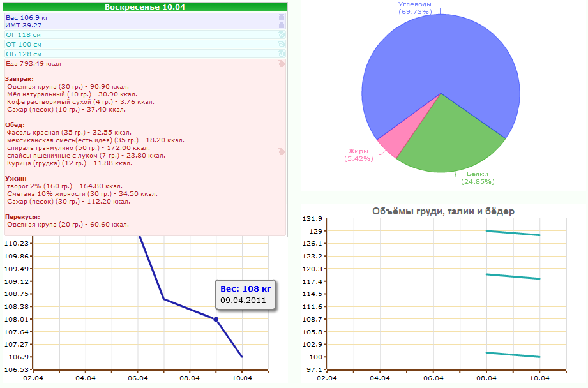Click the 106.9 y-axis label on weight chart
Screen dimensions: 588x388
click(19, 357)
